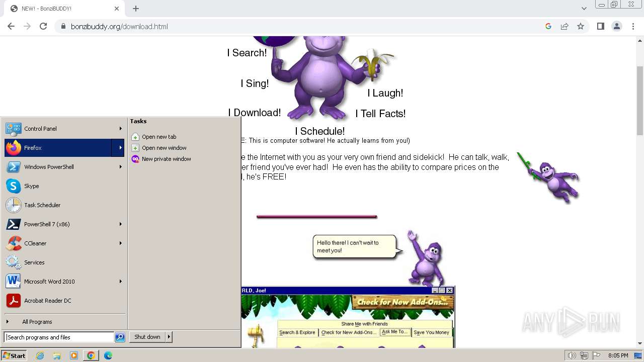Viewport: 644px width, 362px height.
Task: Close the BonziBUDDY tab
Action: click(117, 9)
